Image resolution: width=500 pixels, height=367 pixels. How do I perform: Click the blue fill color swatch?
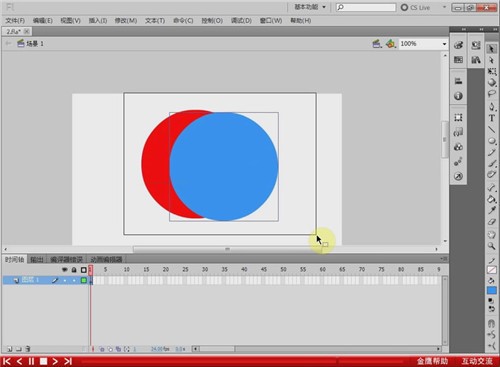(492, 290)
